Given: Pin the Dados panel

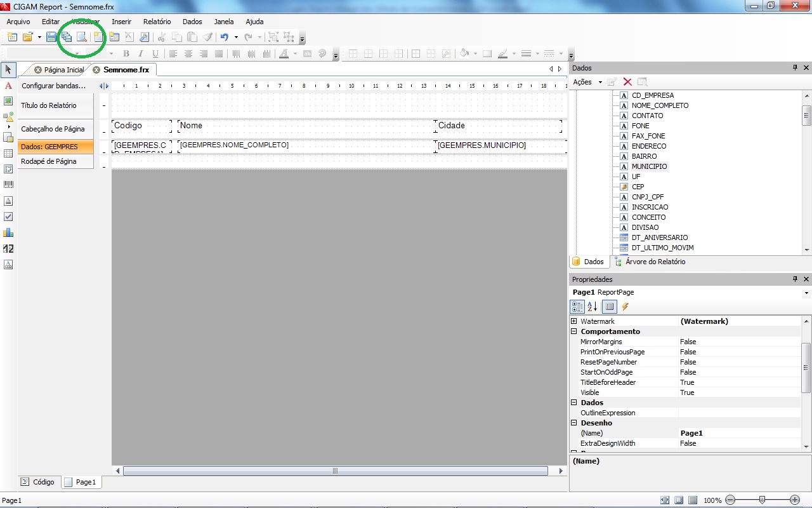Looking at the screenshot, I should coord(795,68).
